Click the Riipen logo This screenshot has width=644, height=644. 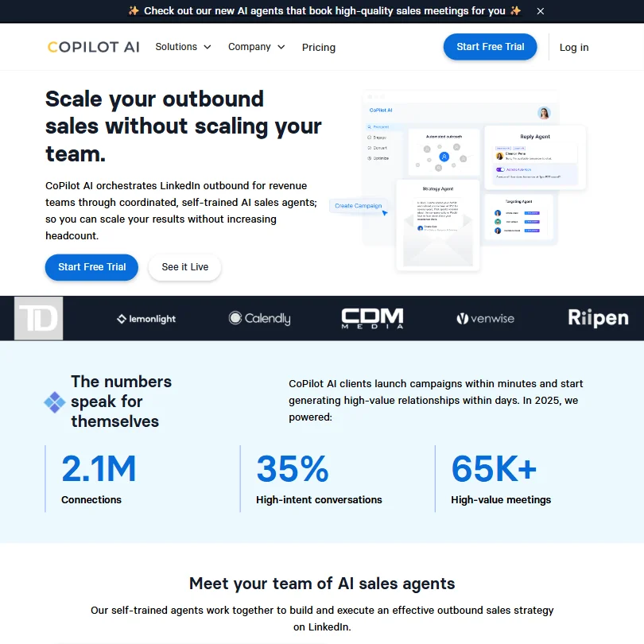point(598,318)
